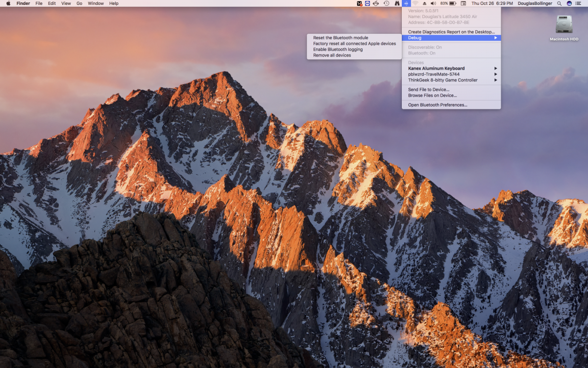Open the Time Machine menu bar icon
The width and height of the screenshot is (588, 368).
point(386,3)
